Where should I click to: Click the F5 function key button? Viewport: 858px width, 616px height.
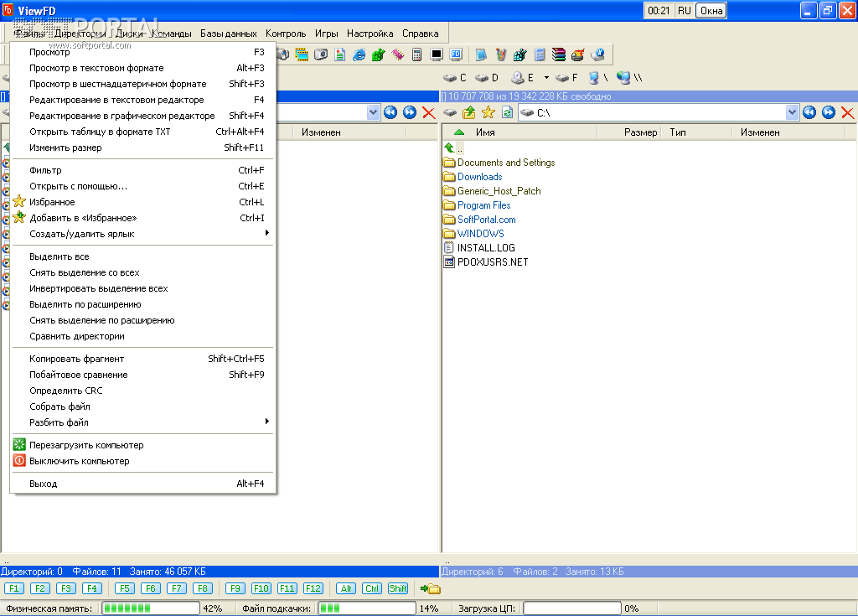pyautogui.click(x=124, y=588)
